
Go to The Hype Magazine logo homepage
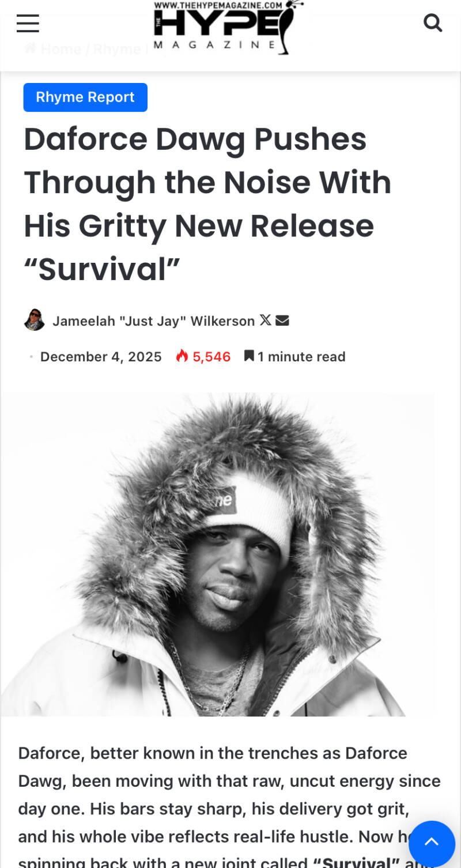pos(228,27)
